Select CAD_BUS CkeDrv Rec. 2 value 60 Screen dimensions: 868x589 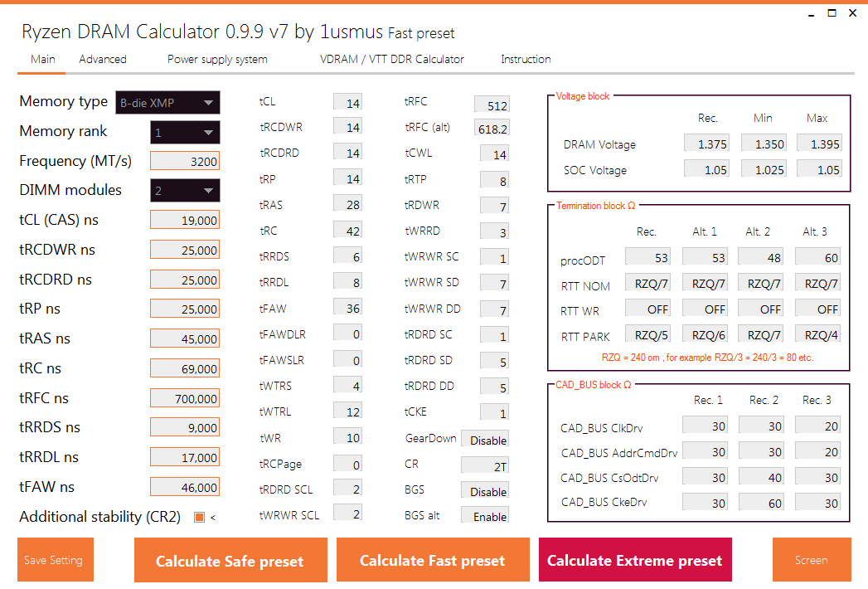pyautogui.click(x=762, y=503)
